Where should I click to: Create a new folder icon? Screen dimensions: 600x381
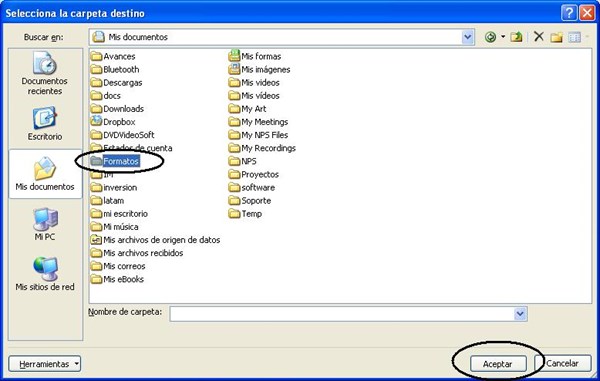pyautogui.click(x=557, y=37)
